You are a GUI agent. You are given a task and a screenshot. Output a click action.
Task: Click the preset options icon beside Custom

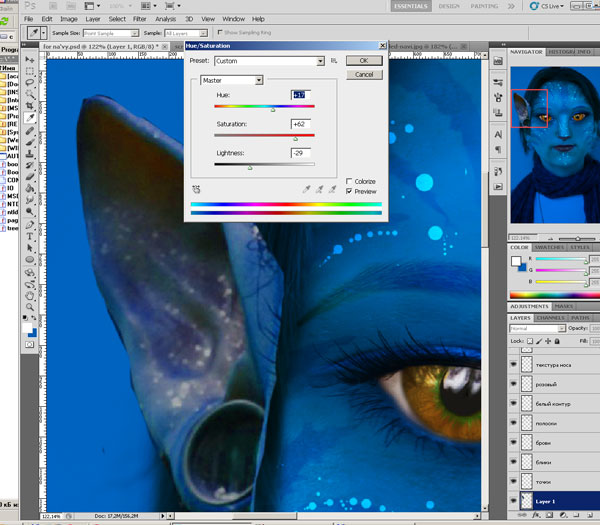[335, 61]
